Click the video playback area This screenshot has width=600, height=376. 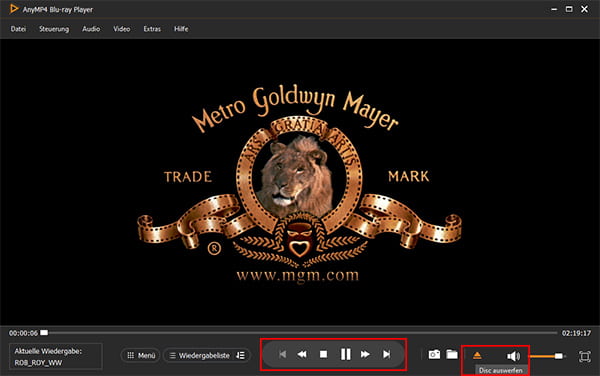[x=300, y=182]
